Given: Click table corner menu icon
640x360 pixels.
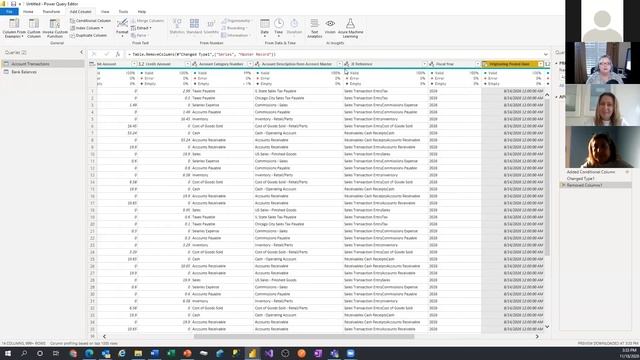Looking at the screenshot, I should click(x=92, y=64).
